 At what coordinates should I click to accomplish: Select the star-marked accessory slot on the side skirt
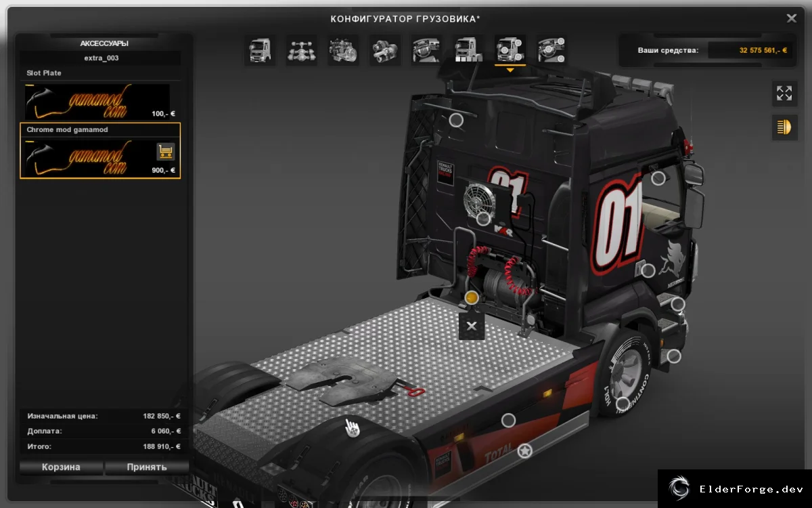[524, 450]
